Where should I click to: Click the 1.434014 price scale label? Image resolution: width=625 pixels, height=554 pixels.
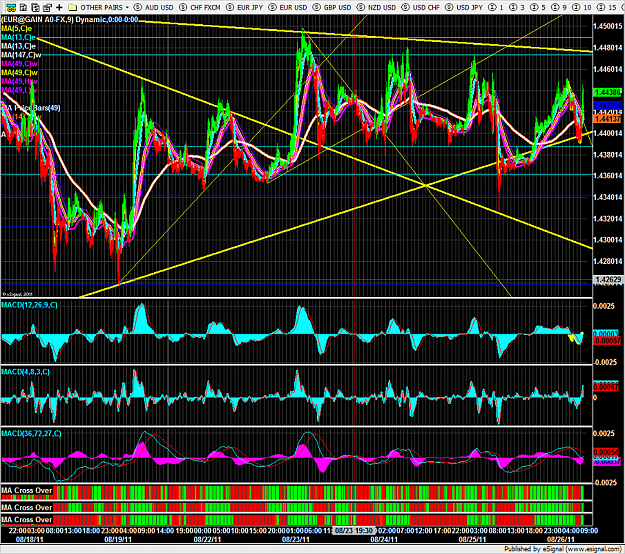click(608, 197)
